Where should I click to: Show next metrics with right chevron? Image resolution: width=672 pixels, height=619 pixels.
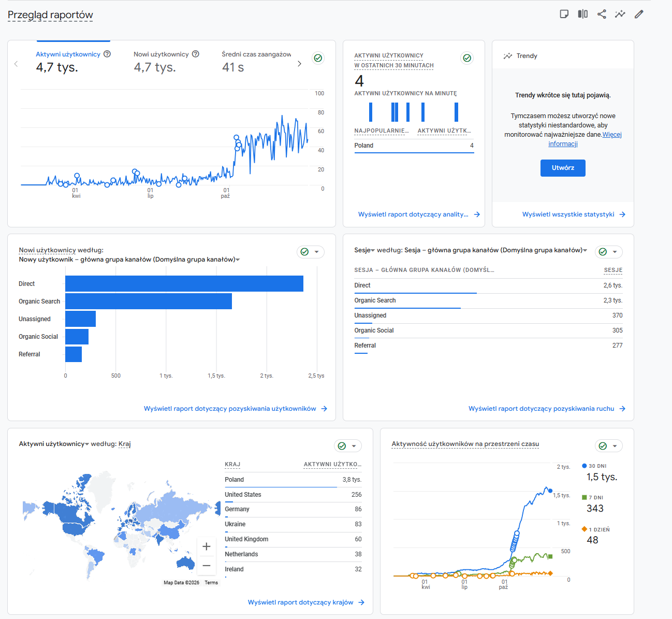(x=299, y=64)
